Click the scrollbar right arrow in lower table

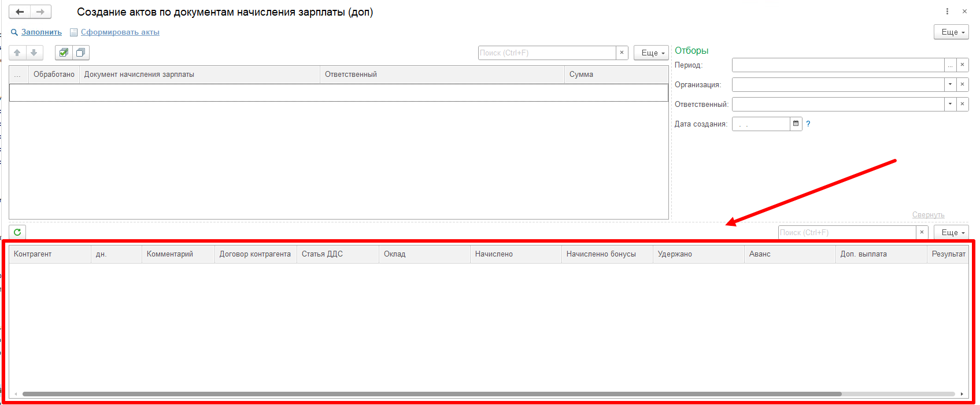(x=962, y=394)
